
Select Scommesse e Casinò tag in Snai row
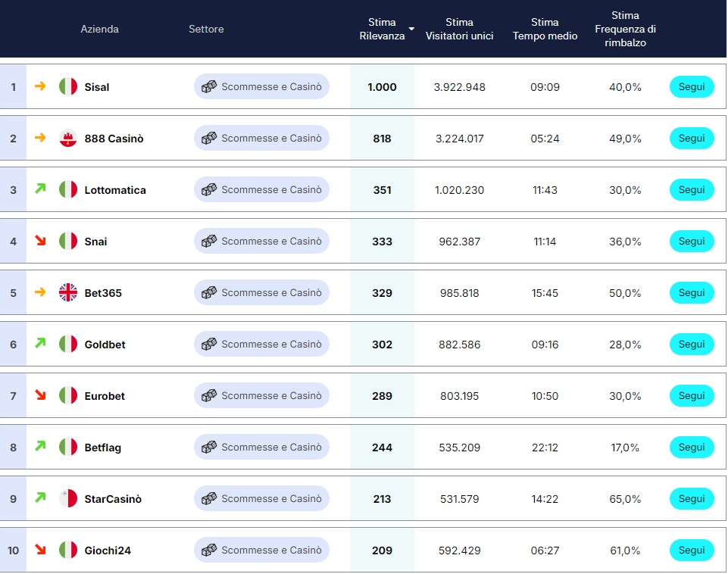(261, 242)
